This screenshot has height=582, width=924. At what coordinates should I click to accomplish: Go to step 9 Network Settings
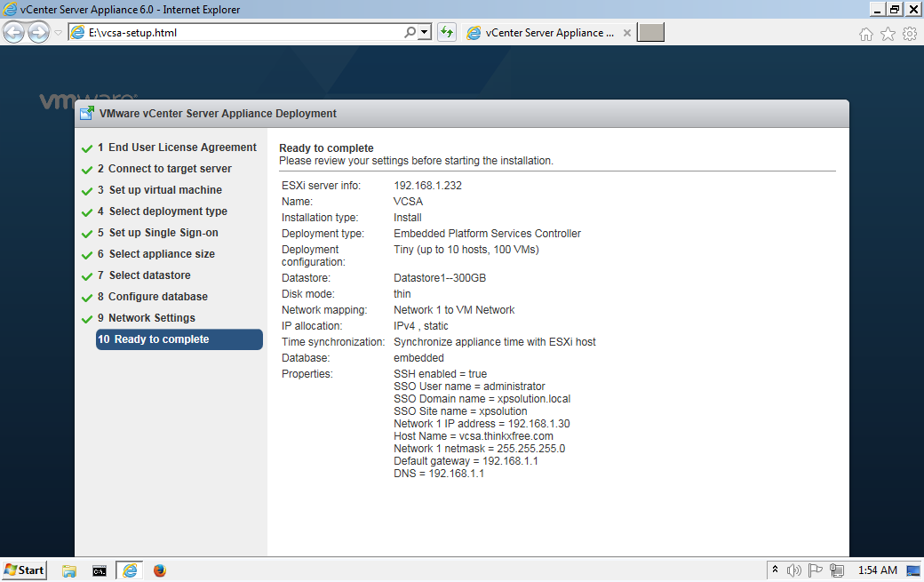pyautogui.click(x=146, y=317)
